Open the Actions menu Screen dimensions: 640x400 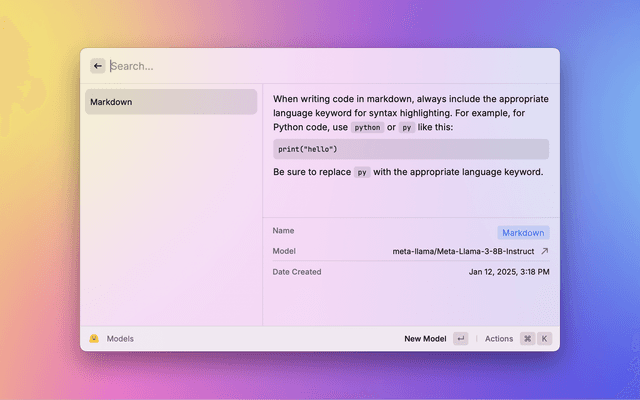[x=498, y=339]
